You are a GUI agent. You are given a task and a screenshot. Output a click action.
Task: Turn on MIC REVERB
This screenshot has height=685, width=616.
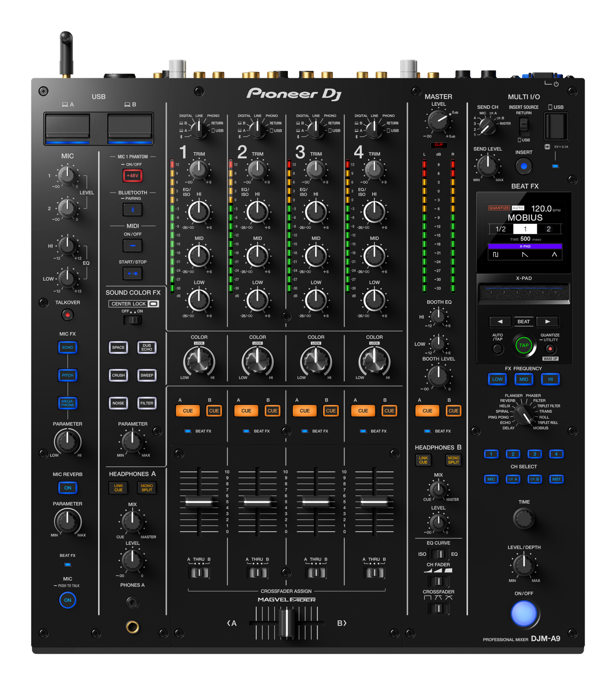[x=68, y=488]
